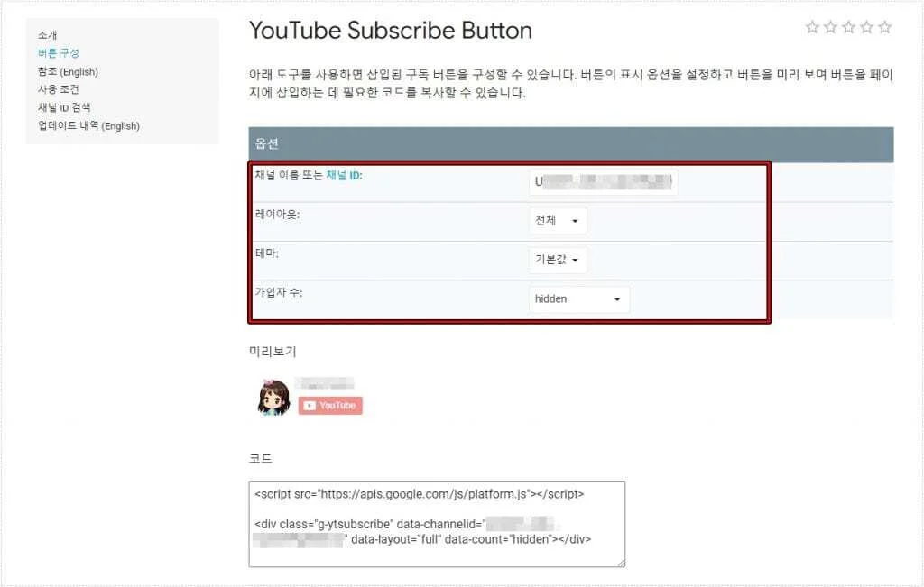Click inside the embed code textarea

point(437,524)
